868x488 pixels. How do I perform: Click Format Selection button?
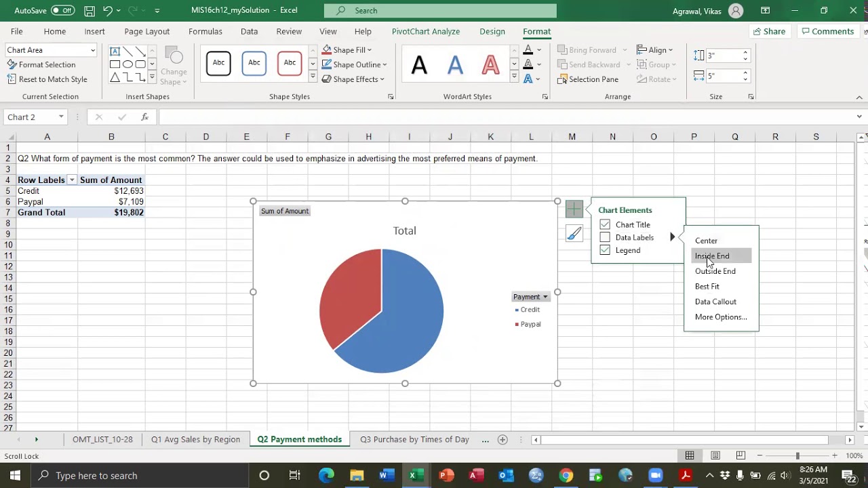41,64
